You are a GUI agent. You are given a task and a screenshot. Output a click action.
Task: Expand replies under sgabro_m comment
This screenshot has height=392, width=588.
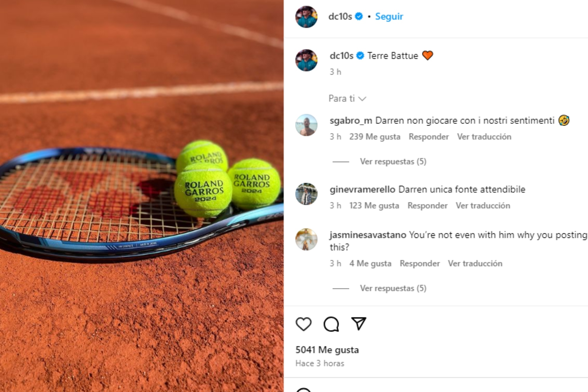point(393,162)
